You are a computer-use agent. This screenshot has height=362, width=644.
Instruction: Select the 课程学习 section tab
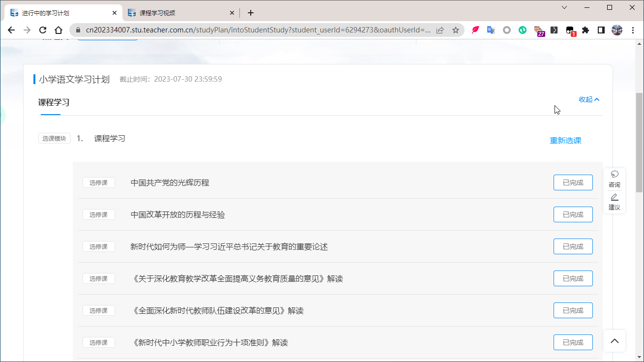54,102
